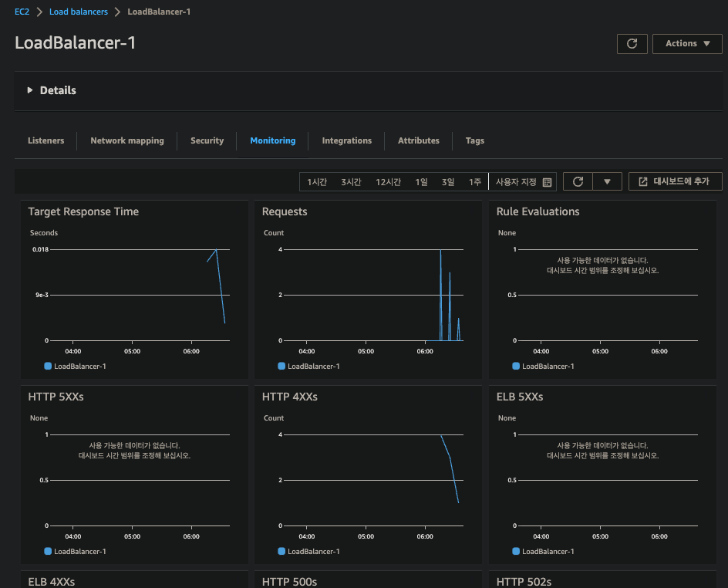Toggle LoadBalancer-1 legend in ELB 5XXs chart
The width and height of the screenshot is (728, 588).
tap(543, 551)
